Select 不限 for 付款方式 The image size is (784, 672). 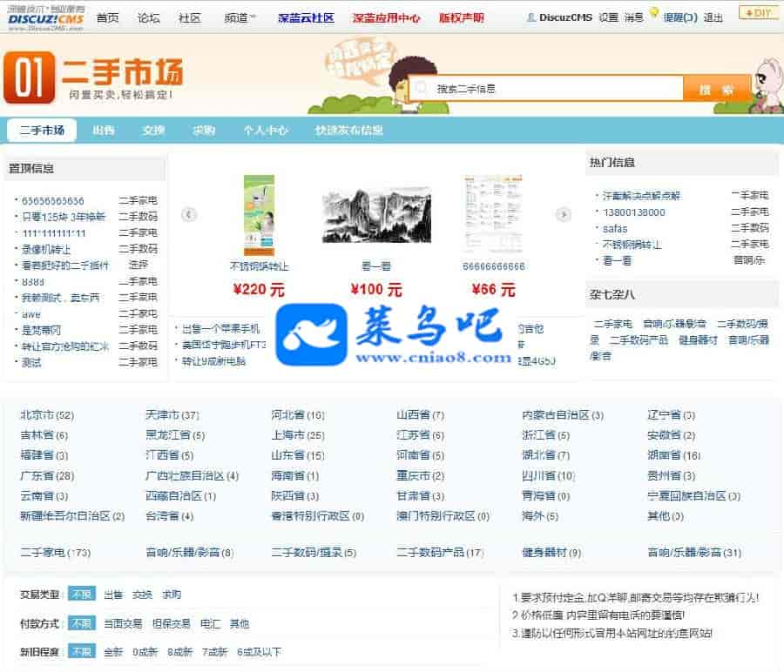pyautogui.click(x=82, y=623)
